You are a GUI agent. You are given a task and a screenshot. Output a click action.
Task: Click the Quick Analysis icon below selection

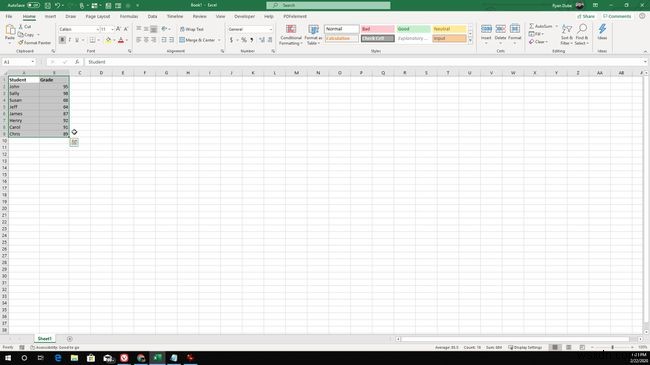click(x=74, y=142)
